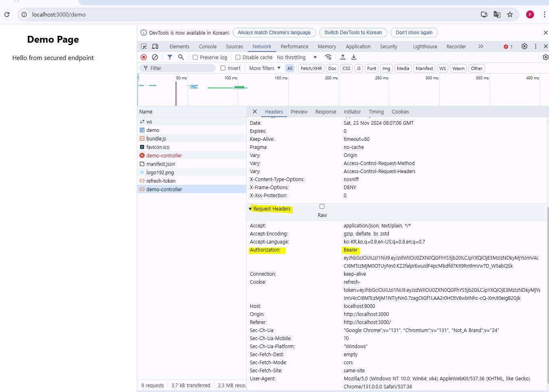This screenshot has width=549, height=392.
Task: Open the More filters dropdown
Action: 265,68
